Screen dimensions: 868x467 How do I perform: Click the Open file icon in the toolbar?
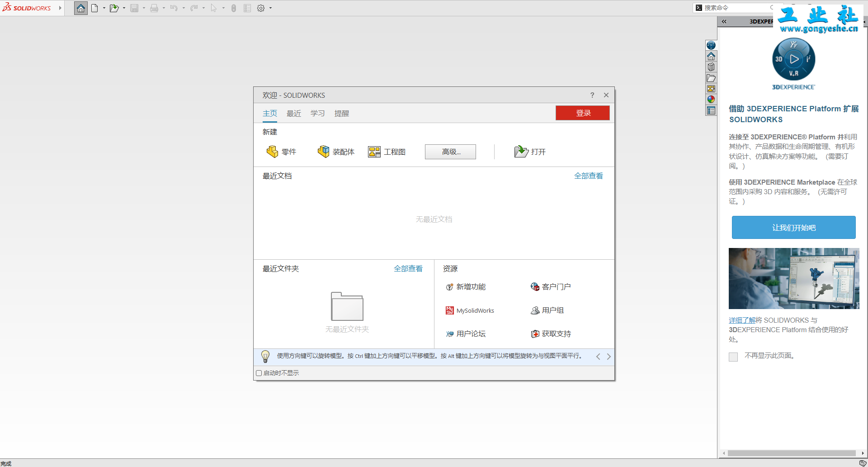pyautogui.click(x=114, y=8)
